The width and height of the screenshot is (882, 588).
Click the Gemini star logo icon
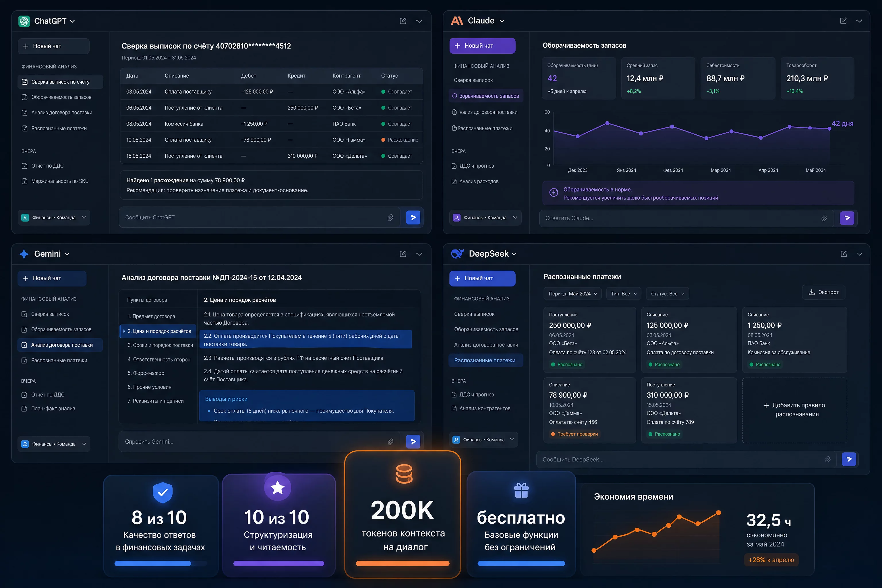24,254
